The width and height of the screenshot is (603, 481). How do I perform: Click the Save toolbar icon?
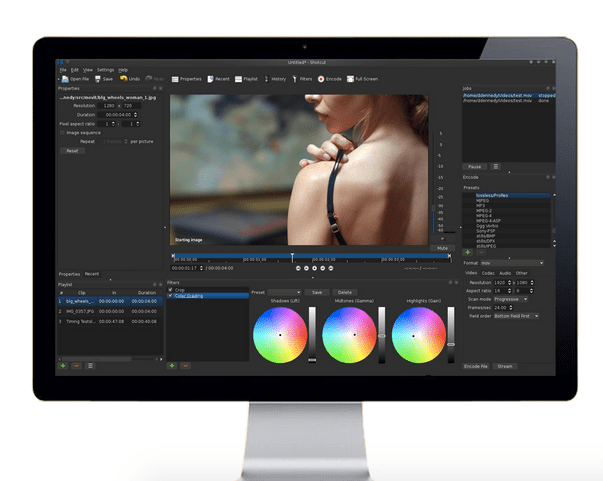(98, 79)
